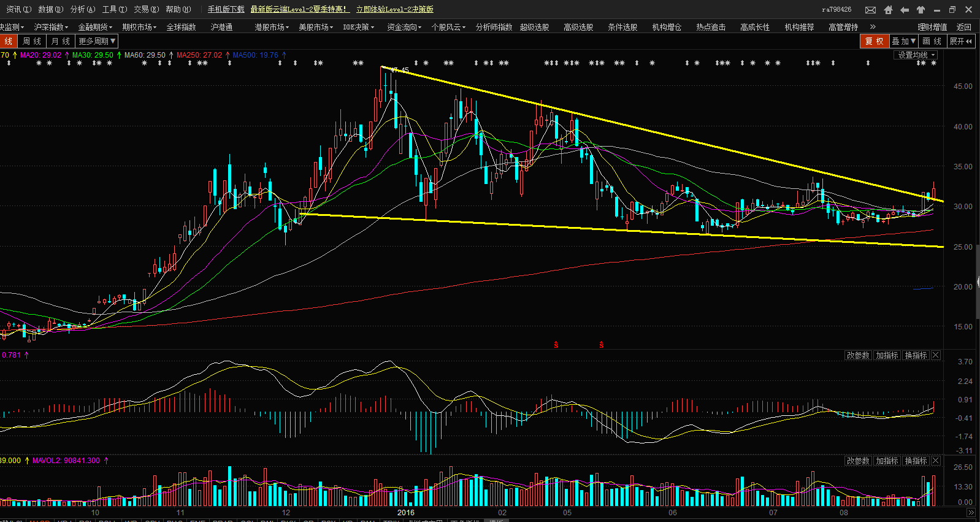The image size is (980, 522).
Task: Open 热点追击 page
Action: click(711, 27)
